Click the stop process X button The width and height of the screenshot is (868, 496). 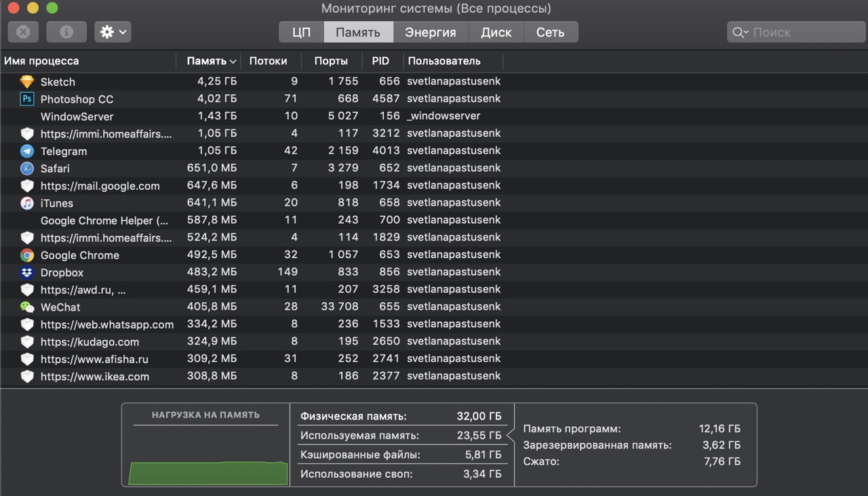click(x=23, y=32)
